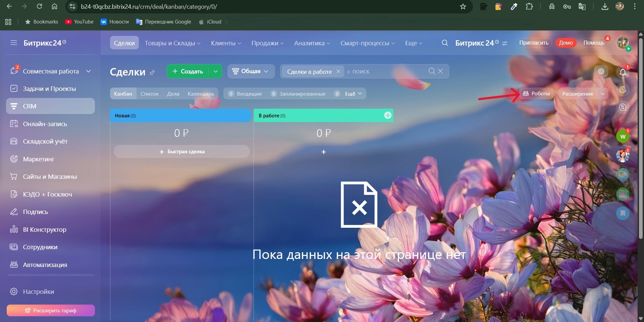
Task: Add stage using plus icon in В работе header
Action: (388, 115)
